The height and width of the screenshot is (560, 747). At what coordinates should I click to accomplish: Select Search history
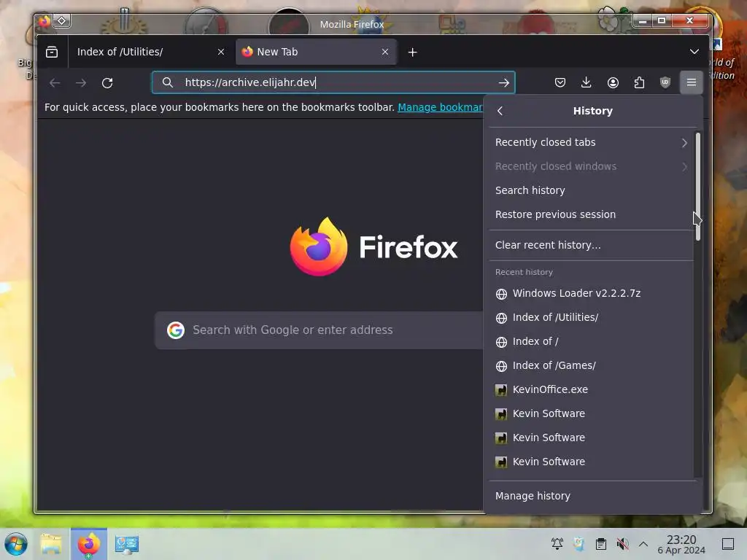591,190
